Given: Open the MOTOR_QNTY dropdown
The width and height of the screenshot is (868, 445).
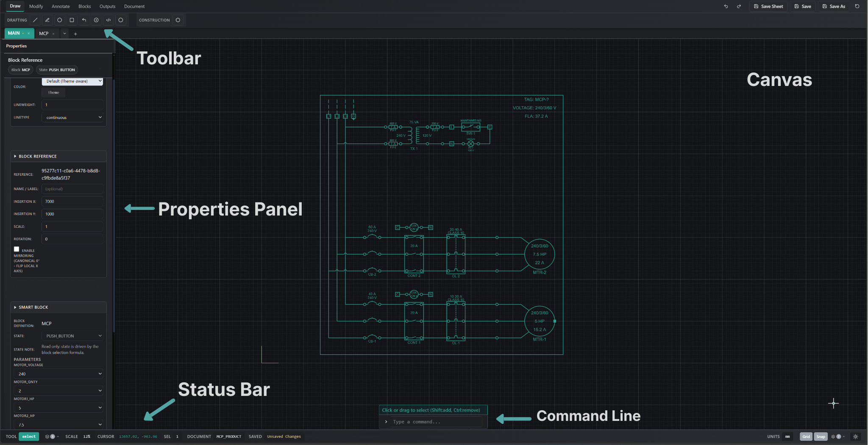Looking at the screenshot, I should coord(58,391).
